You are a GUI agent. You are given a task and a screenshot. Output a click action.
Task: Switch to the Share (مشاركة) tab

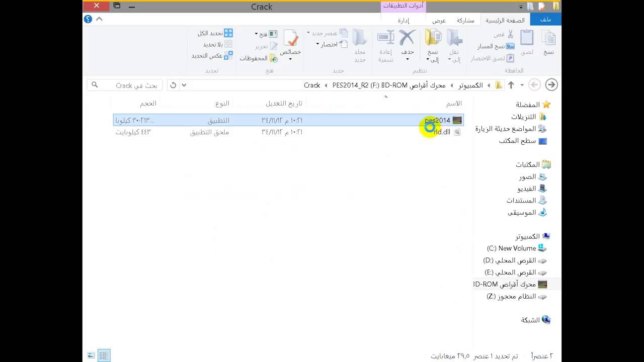(465, 20)
